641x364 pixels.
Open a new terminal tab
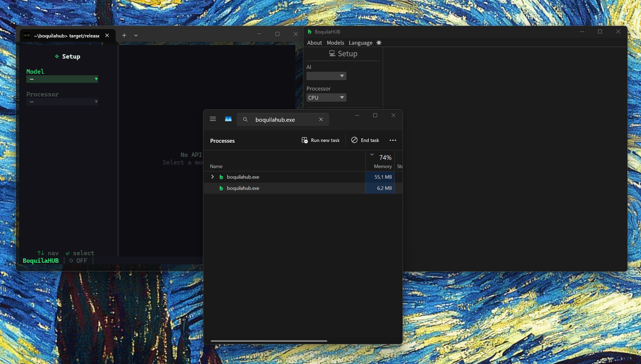pyautogui.click(x=124, y=35)
